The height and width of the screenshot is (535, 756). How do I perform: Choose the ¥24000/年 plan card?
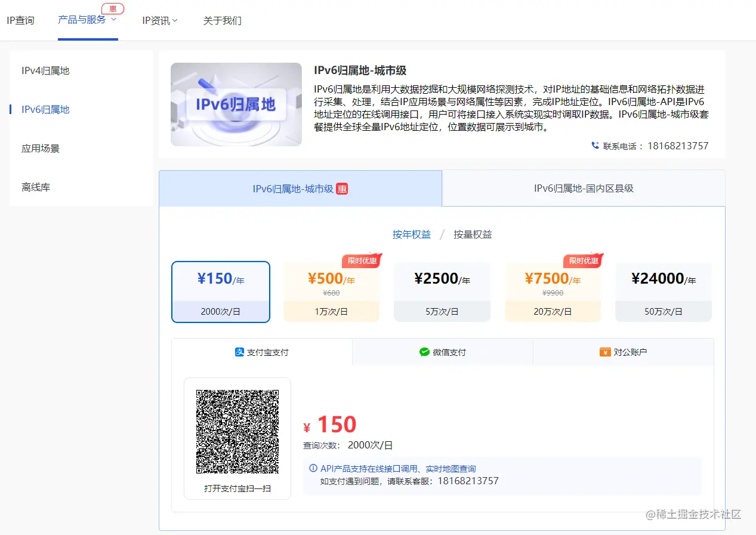(x=664, y=292)
